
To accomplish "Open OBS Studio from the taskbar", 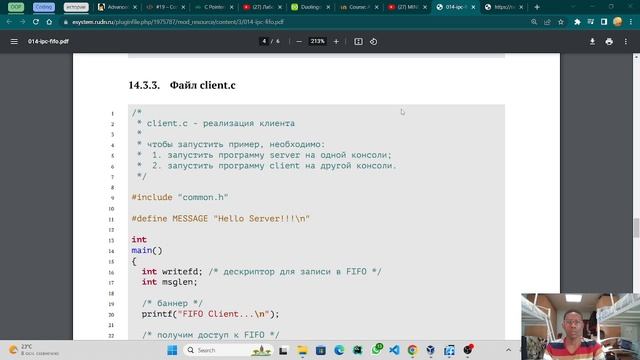I will click(468, 350).
